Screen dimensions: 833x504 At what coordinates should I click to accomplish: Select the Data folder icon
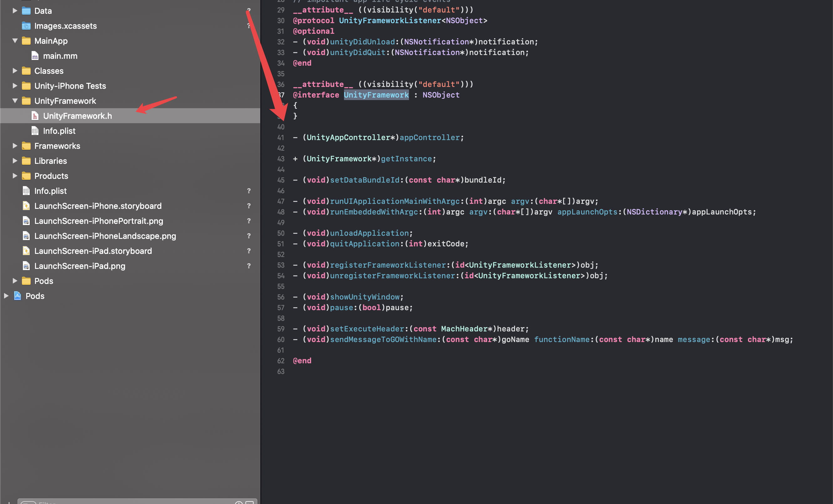coord(26,11)
